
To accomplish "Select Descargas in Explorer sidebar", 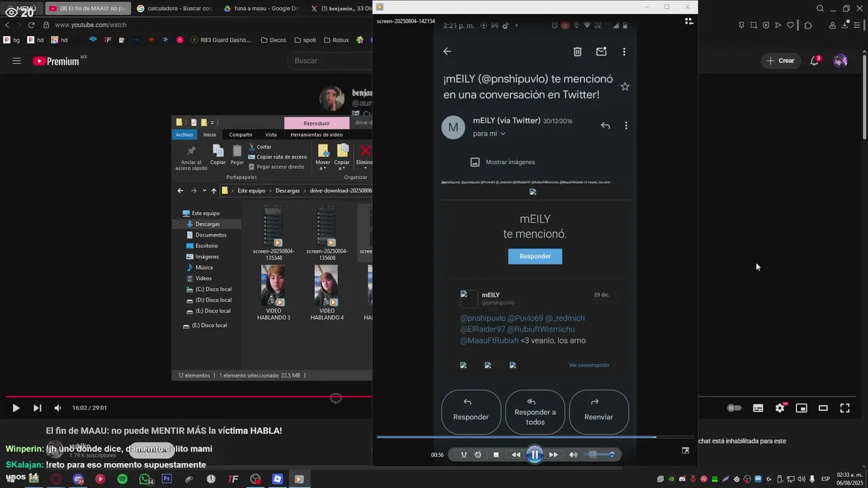I will click(207, 224).
